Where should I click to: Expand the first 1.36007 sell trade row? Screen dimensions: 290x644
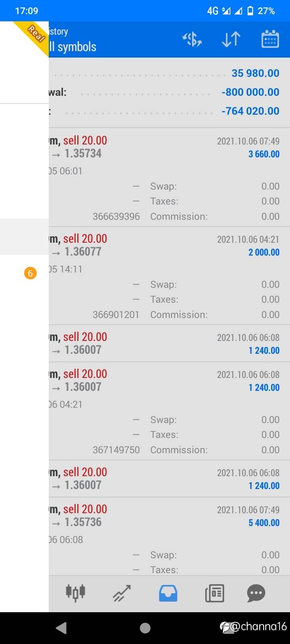169,343
